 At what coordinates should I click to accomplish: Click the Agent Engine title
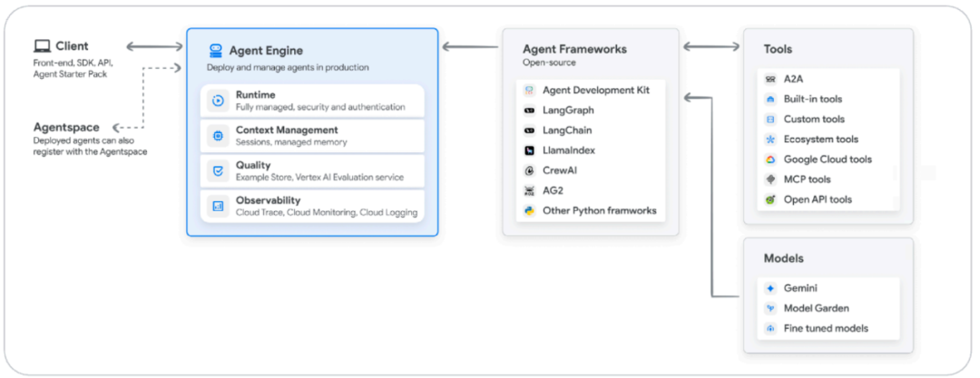(x=266, y=51)
